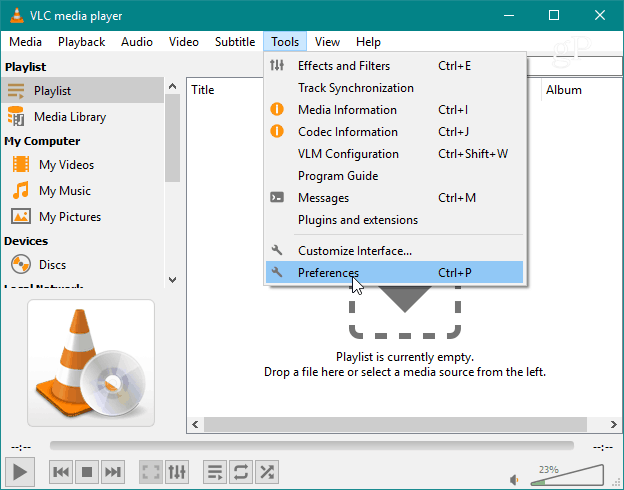Select VLM Configuration menu entry
This screenshot has height=490, width=624.
click(x=394, y=154)
